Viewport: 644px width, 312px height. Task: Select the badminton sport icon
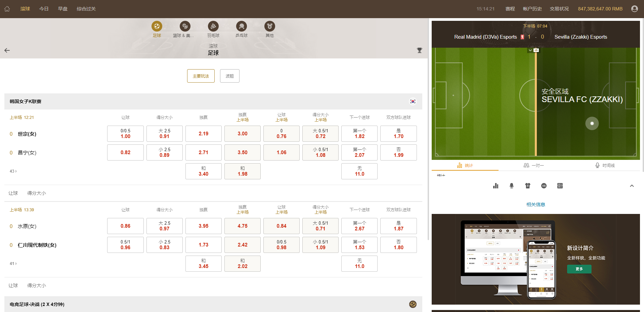[213, 26]
